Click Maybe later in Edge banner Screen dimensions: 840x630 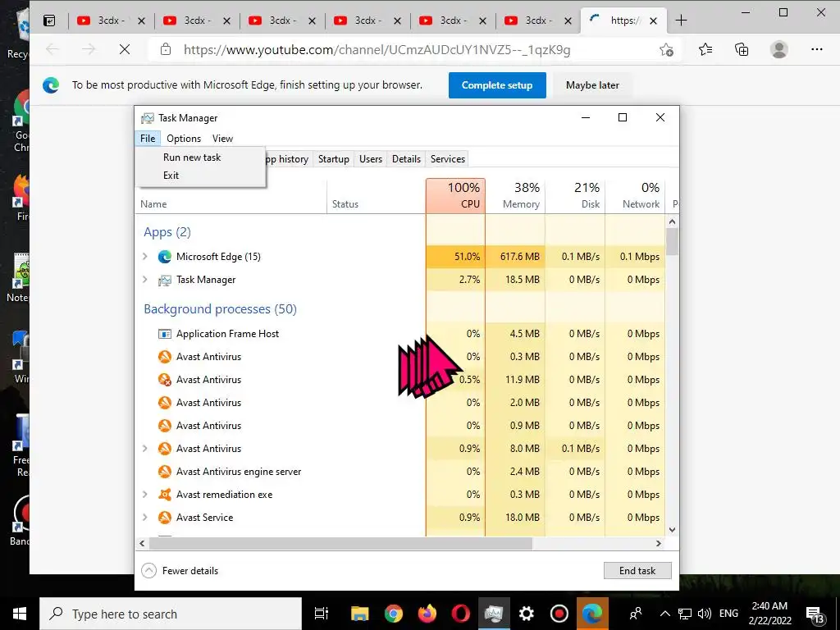592,85
